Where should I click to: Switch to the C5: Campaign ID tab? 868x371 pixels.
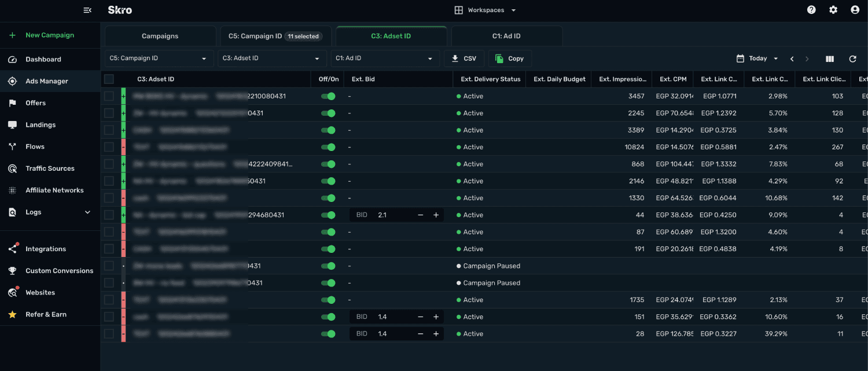tap(276, 36)
